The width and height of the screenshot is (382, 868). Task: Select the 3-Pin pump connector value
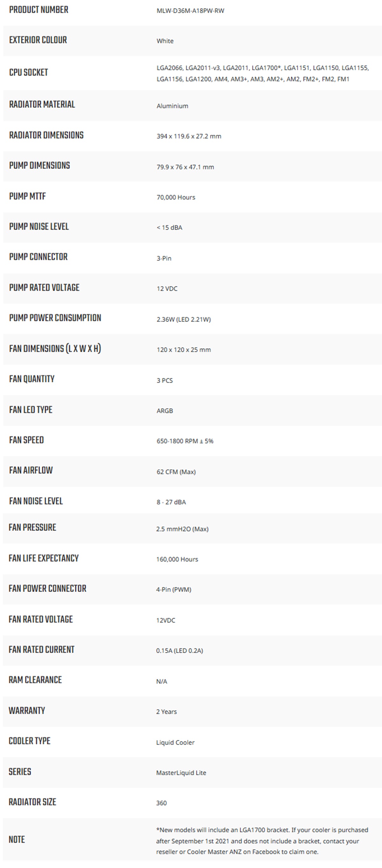click(164, 259)
